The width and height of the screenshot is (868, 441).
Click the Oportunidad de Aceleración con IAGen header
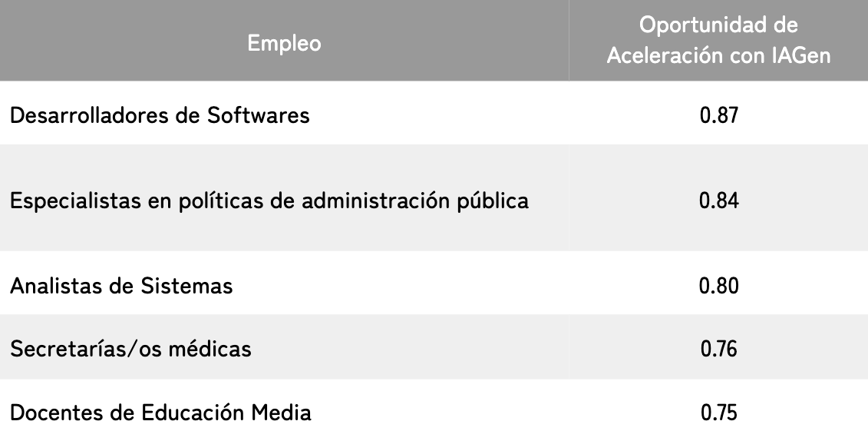(719, 41)
